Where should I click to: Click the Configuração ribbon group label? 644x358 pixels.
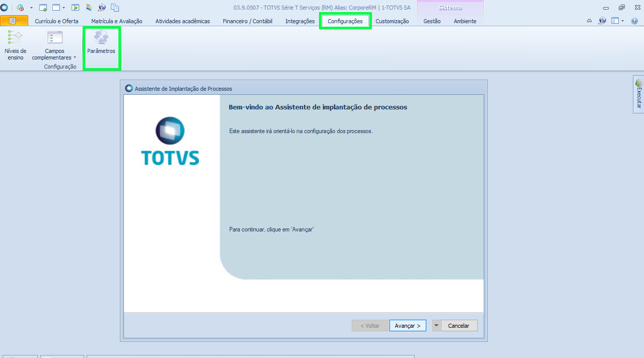60,67
